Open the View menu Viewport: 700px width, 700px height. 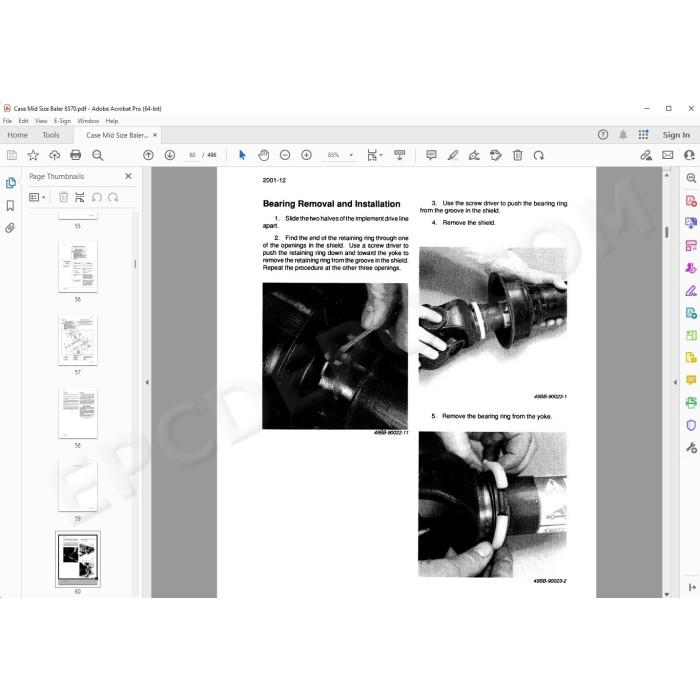(41, 121)
